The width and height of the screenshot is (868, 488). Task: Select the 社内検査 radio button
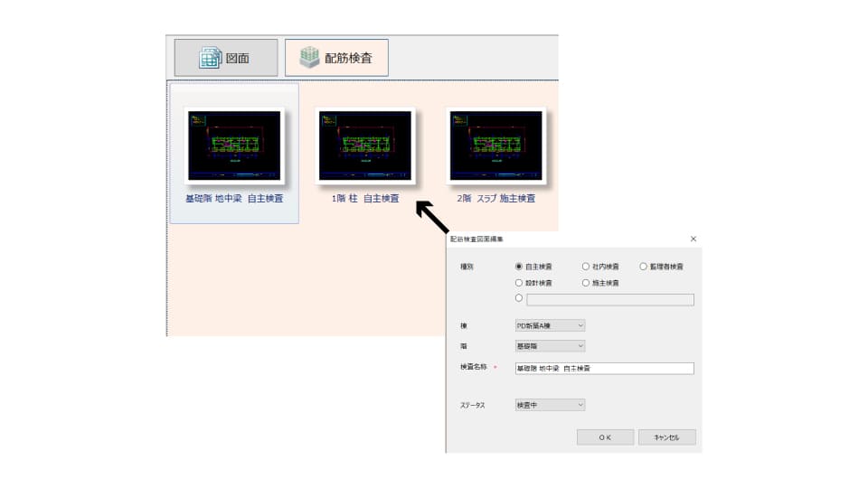(586, 267)
